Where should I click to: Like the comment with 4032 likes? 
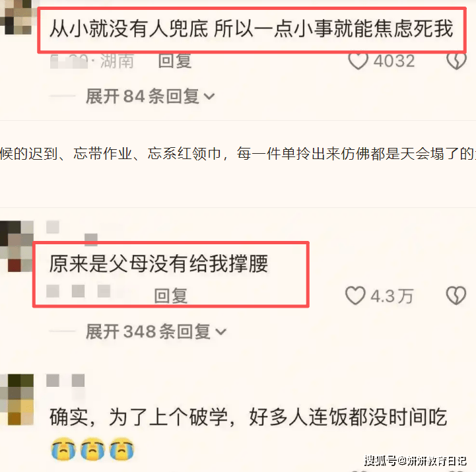point(358,61)
